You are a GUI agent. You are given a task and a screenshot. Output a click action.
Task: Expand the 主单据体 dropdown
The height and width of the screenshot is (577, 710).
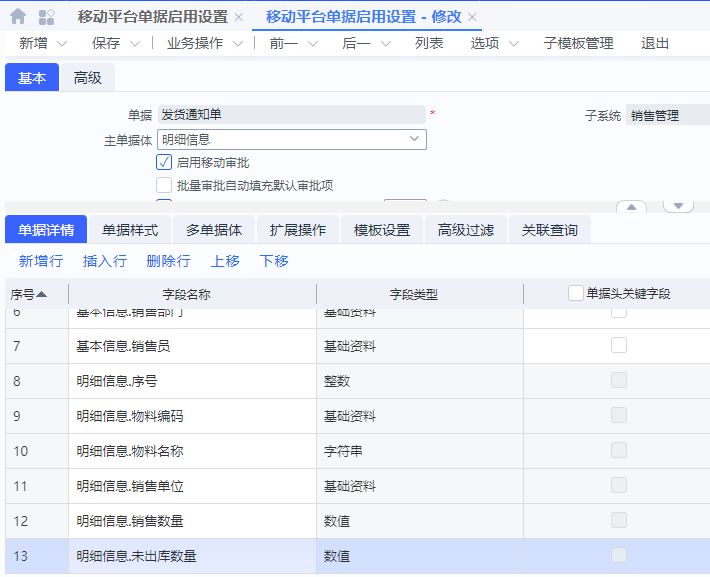[x=414, y=139]
